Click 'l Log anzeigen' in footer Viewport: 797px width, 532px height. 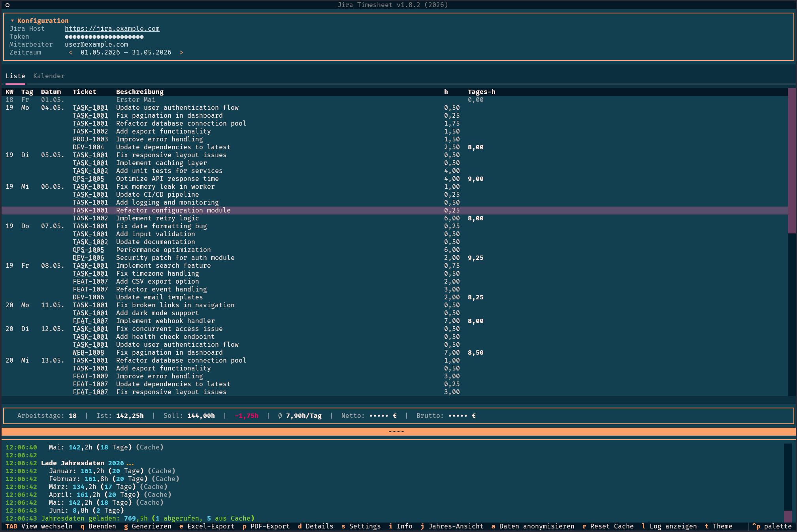click(669, 526)
